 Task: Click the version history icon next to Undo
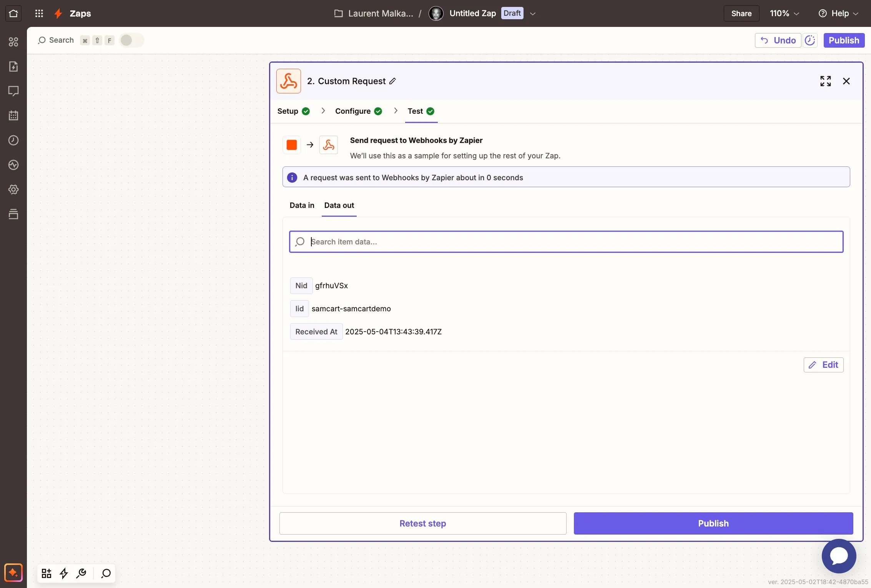pyautogui.click(x=810, y=40)
